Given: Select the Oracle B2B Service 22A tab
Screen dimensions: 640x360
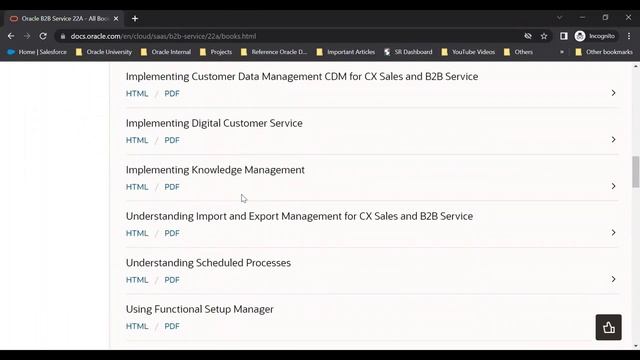Looking at the screenshot, I should tap(63, 19).
